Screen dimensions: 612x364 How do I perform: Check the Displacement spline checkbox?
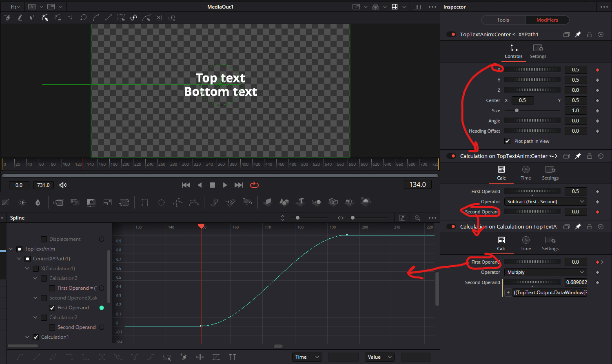(44, 239)
